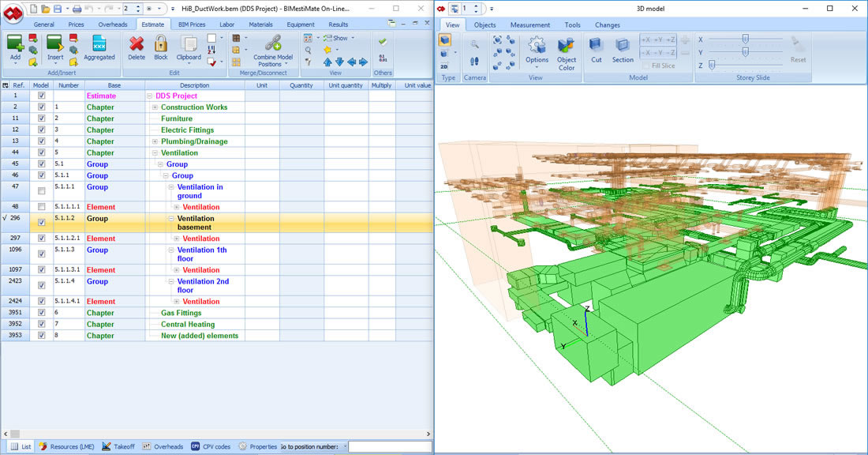Switch to the General ribbon tab
The width and height of the screenshot is (868, 455).
43,24
